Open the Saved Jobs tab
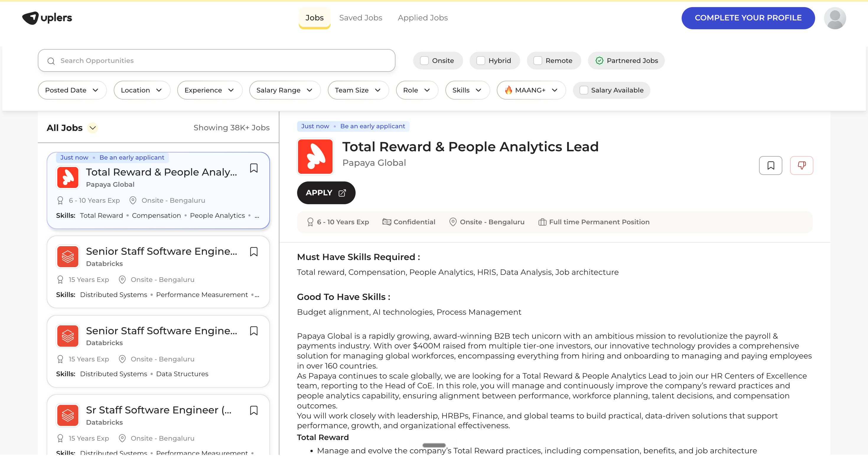The width and height of the screenshot is (868, 456). coord(361,18)
